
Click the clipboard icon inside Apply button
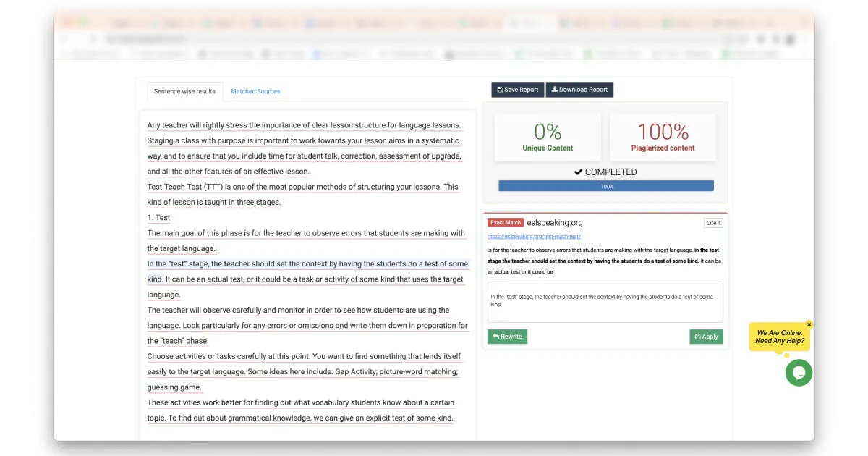point(697,337)
